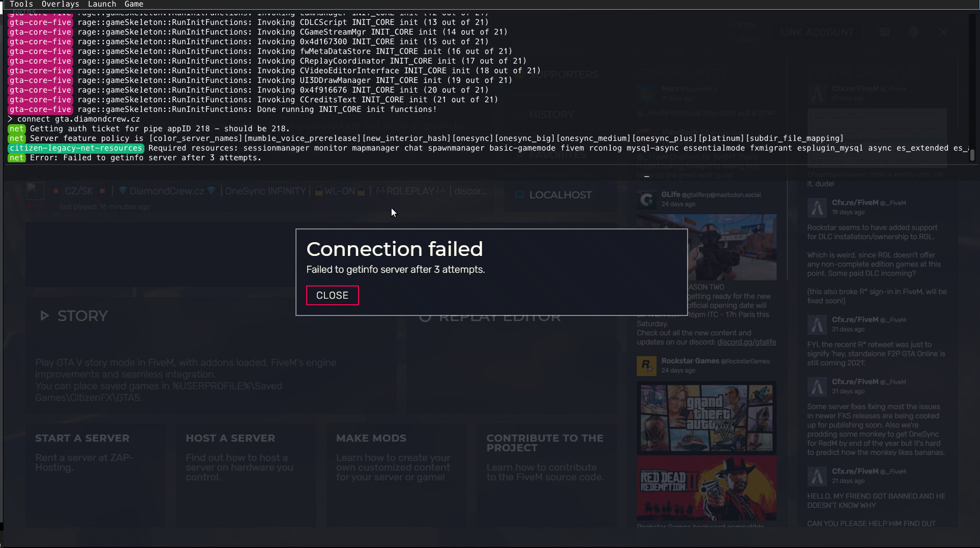
Task: Click the LOCALHOST monitor icon
Action: pos(519,195)
